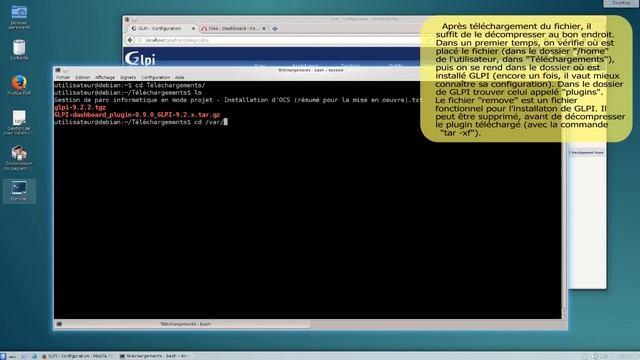Switch to GLPI - Configuration Firefox tab
Image resolution: width=640 pixels, height=360 pixels.
tap(162, 29)
